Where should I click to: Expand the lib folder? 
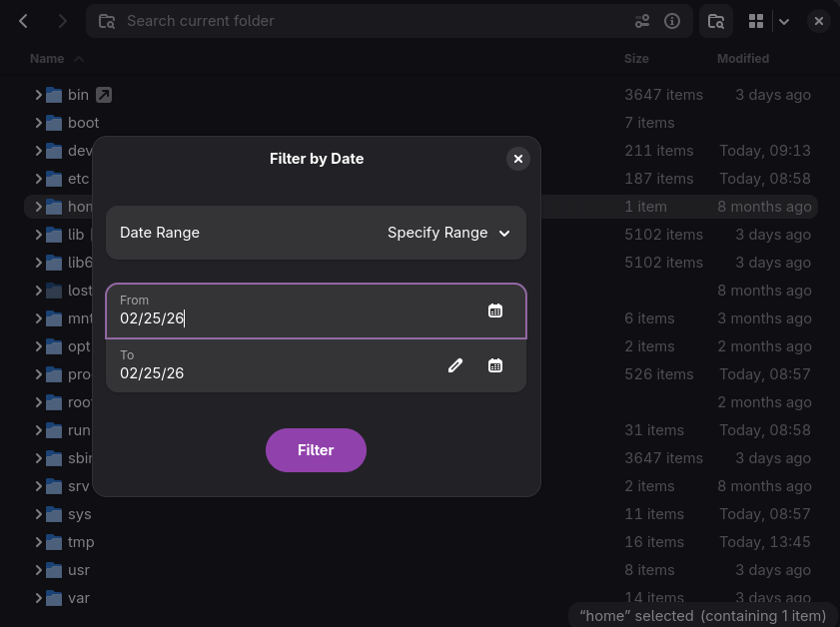click(38, 235)
